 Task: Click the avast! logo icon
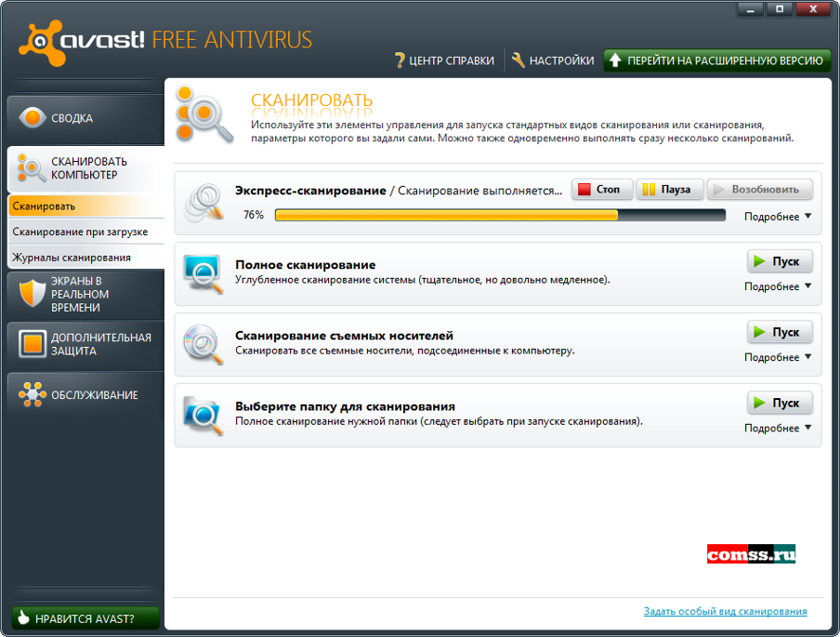click(x=42, y=43)
